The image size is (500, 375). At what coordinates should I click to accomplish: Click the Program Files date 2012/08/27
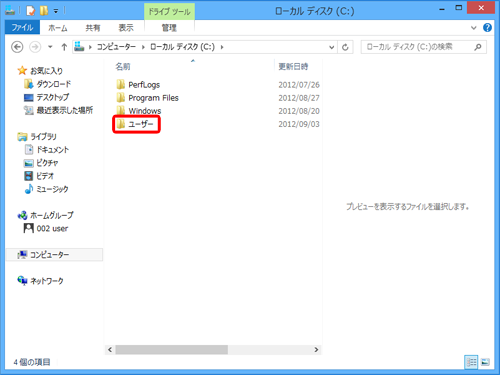[x=299, y=98]
